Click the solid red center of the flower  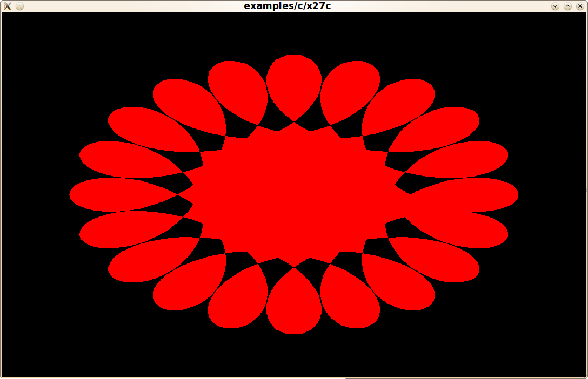294,194
